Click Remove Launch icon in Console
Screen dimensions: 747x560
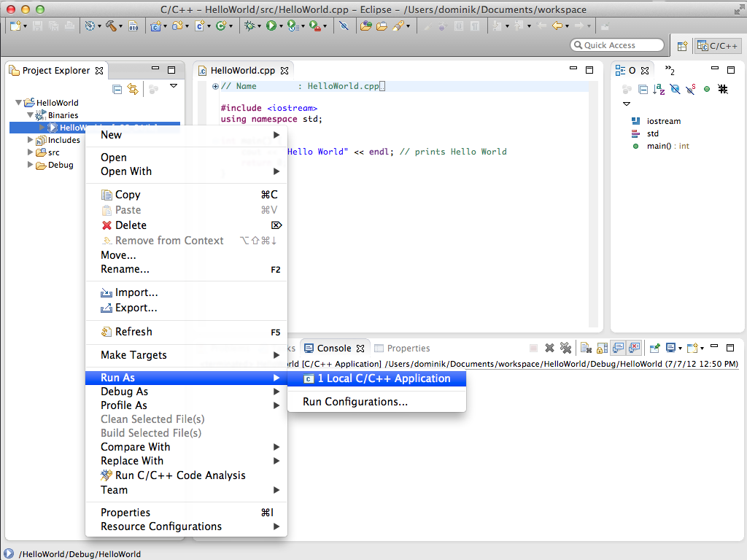coord(550,348)
